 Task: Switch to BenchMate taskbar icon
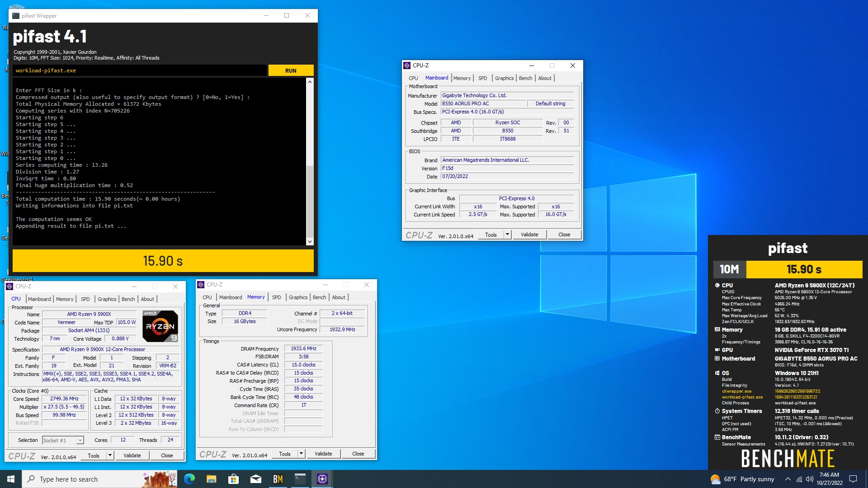pyautogui.click(x=278, y=479)
